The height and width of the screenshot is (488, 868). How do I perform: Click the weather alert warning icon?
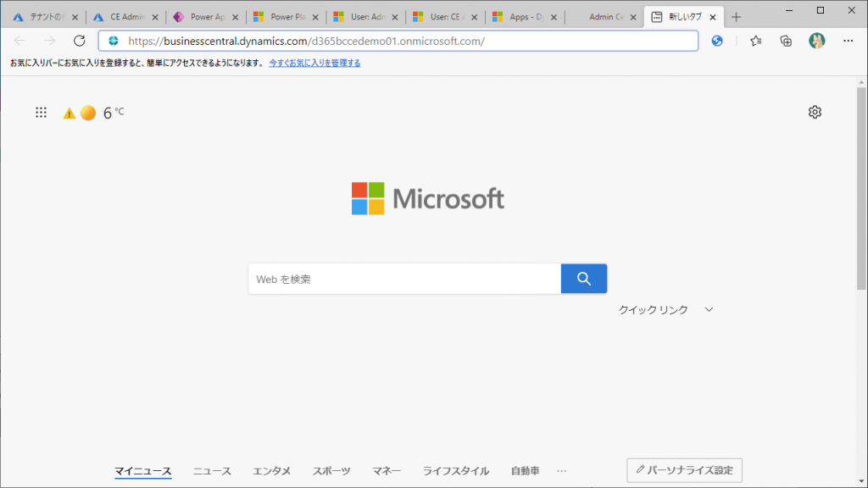[x=70, y=113]
